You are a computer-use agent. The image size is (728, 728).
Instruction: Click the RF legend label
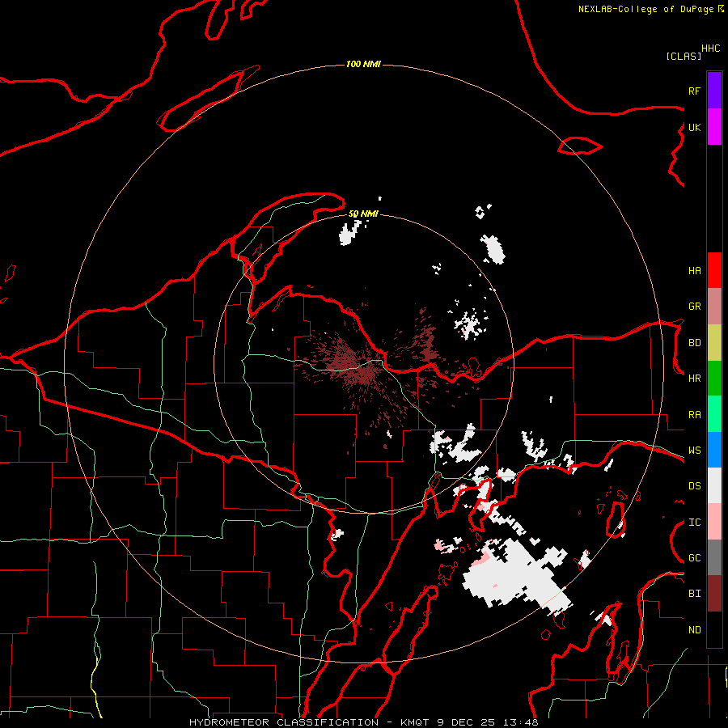[694, 91]
